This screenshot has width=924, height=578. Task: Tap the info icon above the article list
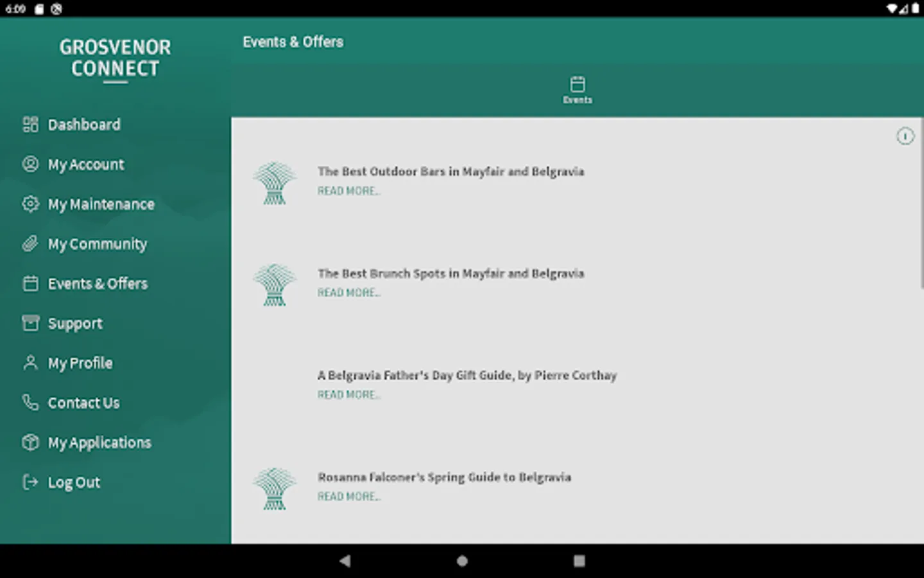pos(905,136)
